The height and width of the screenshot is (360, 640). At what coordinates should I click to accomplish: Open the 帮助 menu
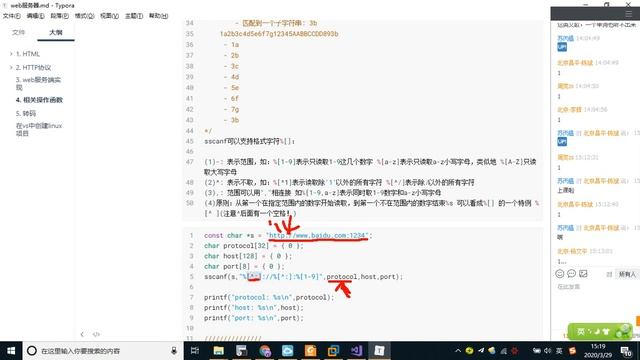158,16
